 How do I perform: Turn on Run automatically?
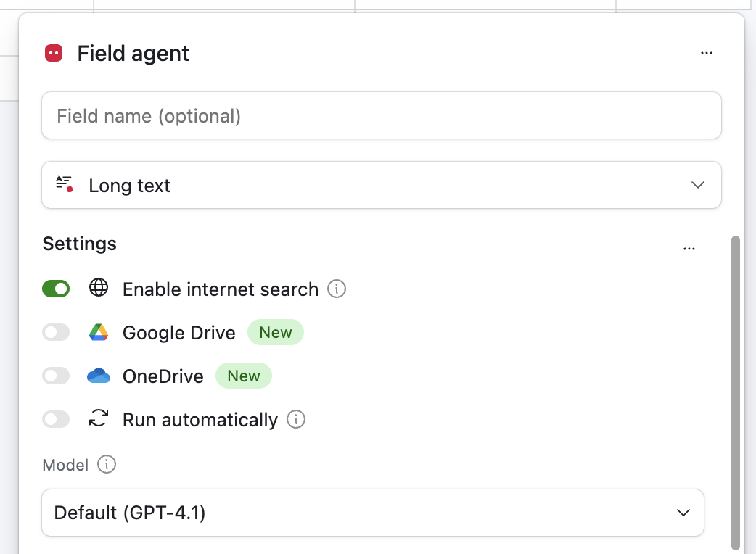[56, 419]
